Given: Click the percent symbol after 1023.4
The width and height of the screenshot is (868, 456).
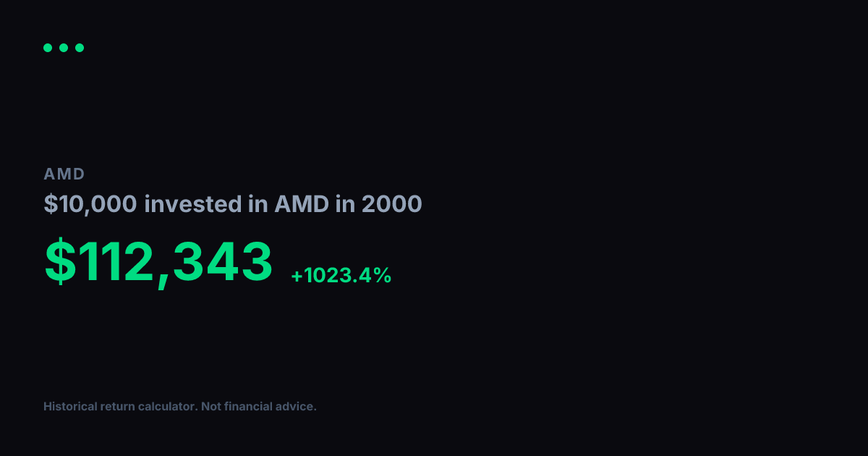Looking at the screenshot, I should (x=383, y=275).
